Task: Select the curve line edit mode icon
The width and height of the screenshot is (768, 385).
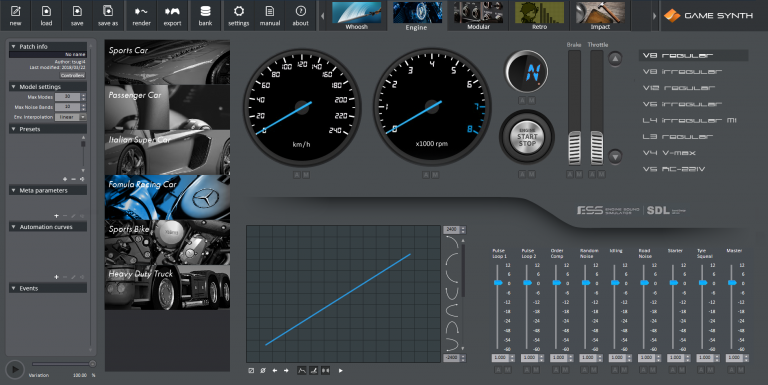Action: pos(302,371)
